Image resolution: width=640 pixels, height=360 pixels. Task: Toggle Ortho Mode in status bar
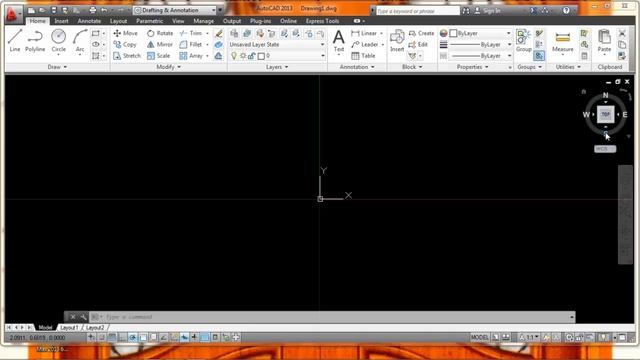coord(122,338)
